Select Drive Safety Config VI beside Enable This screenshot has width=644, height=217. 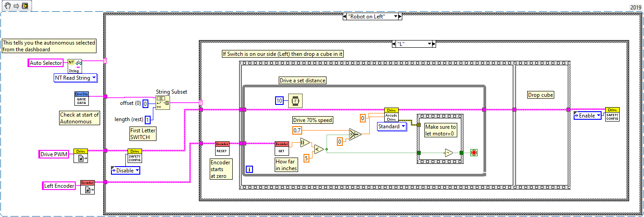[612, 114]
